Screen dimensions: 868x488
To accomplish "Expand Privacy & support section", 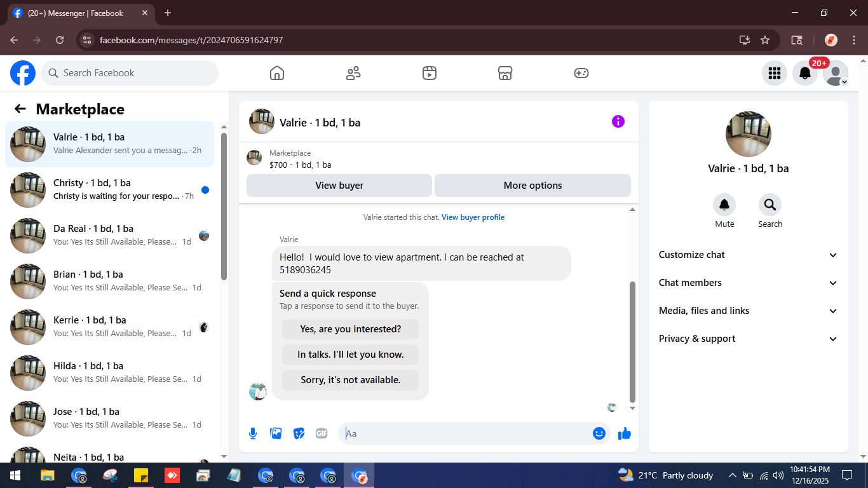I will click(x=749, y=339).
